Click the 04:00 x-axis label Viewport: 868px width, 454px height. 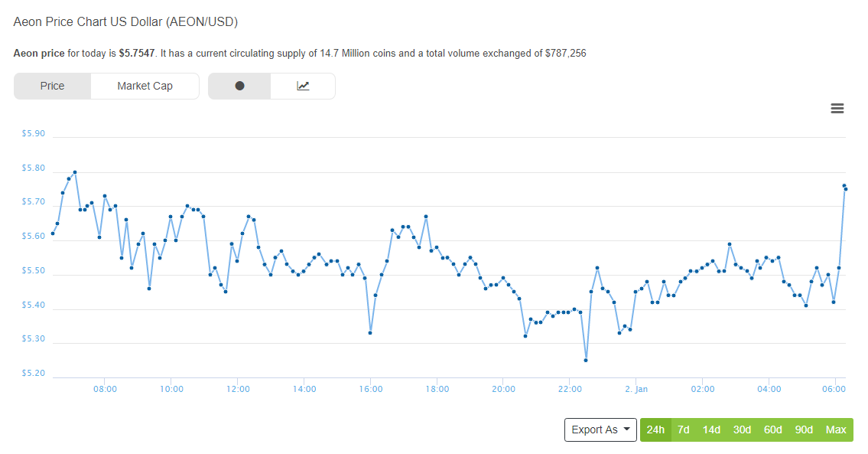click(769, 389)
